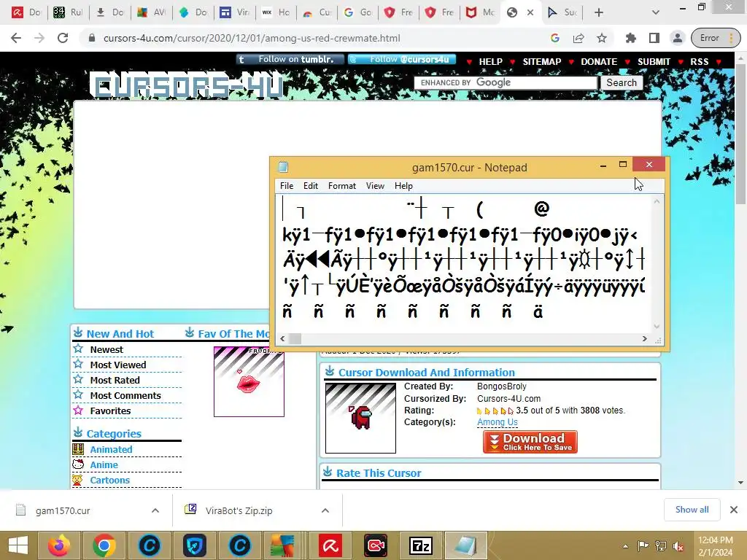Switch to Notepad taskbar icon
747x560 pixels.
pyautogui.click(x=466, y=545)
